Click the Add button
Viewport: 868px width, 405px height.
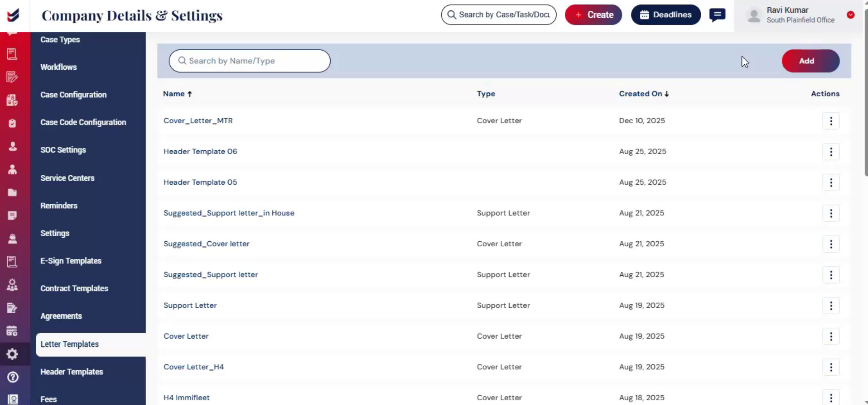tap(810, 61)
